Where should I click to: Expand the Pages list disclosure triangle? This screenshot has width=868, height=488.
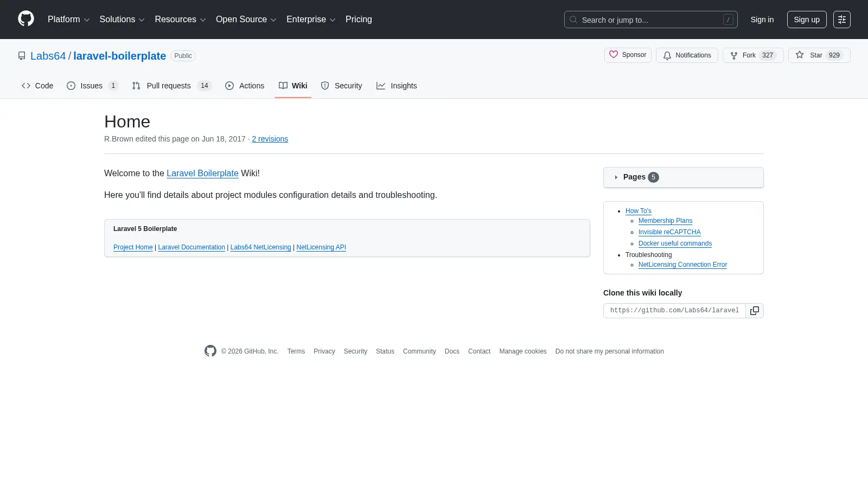pyautogui.click(x=616, y=177)
